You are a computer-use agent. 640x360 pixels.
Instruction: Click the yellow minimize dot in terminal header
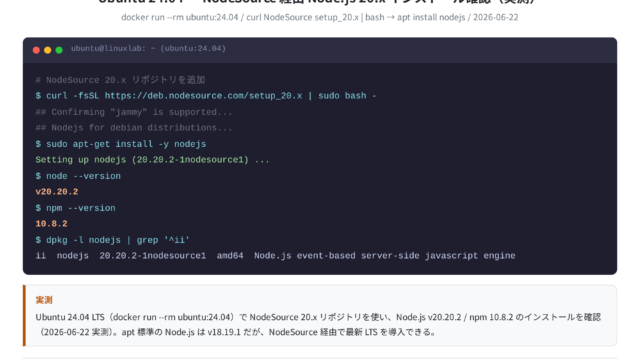47,50
